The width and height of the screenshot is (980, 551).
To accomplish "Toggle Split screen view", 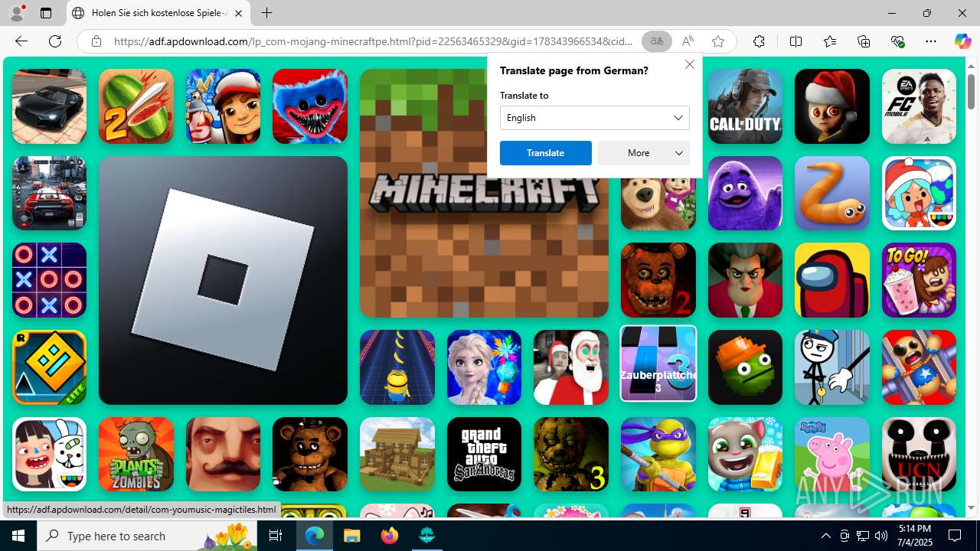I will pos(795,41).
